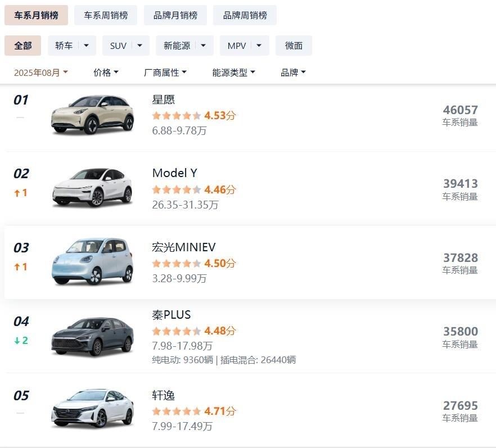This screenshot has width=496, height=448.
Task: Select the 轿车 category button
Action: pyautogui.click(x=64, y=46)
